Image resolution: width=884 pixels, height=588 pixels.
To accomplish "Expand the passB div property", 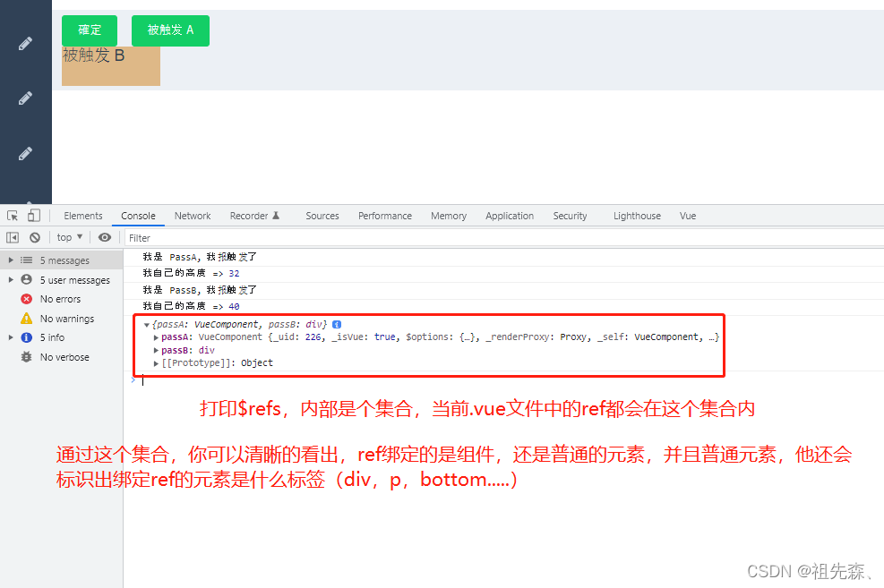I will click(156, 350).
